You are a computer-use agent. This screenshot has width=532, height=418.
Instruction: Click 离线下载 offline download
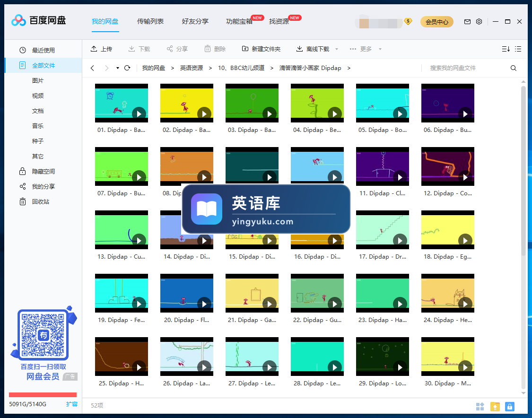pyautogui.click(x=313, y=49)
